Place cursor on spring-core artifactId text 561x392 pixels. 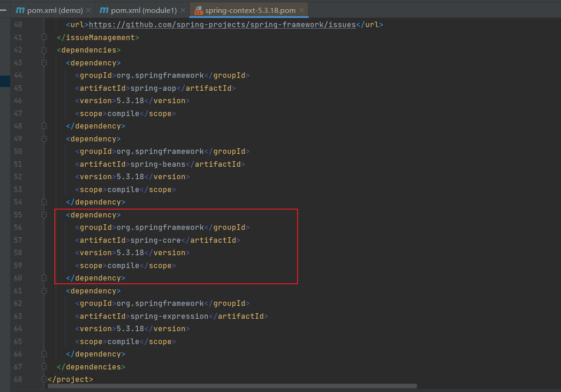pyautogui.click(x=156, y=240)
